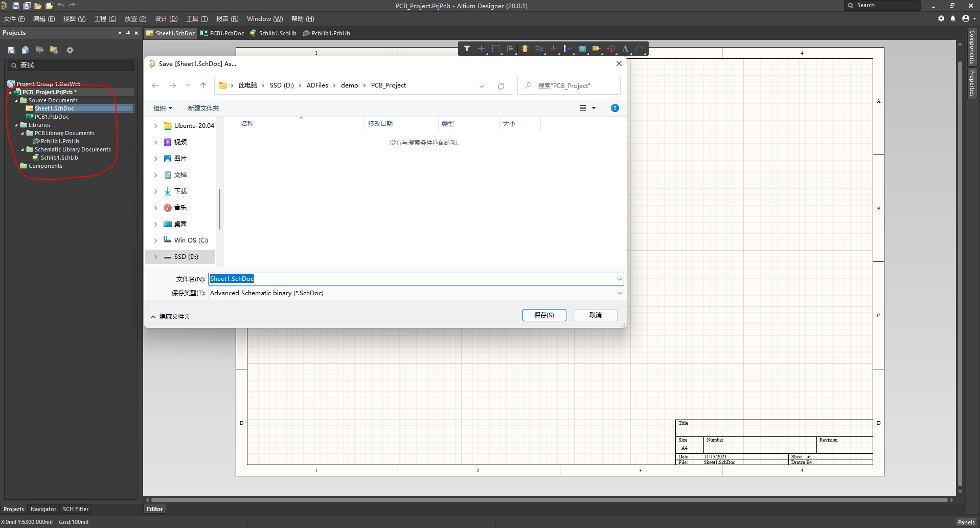Click the Save All icon in title bar

pos(27,6)
